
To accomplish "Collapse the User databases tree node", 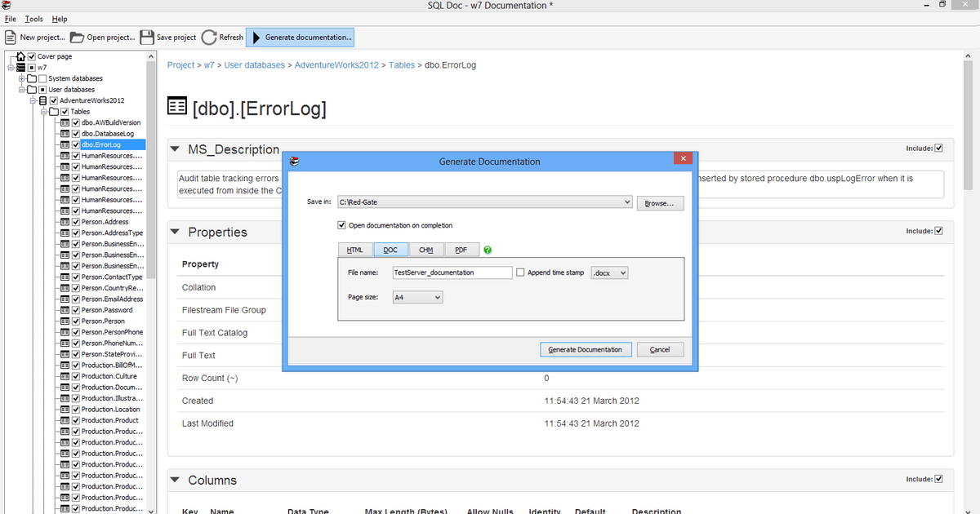I will pos(20,90).
